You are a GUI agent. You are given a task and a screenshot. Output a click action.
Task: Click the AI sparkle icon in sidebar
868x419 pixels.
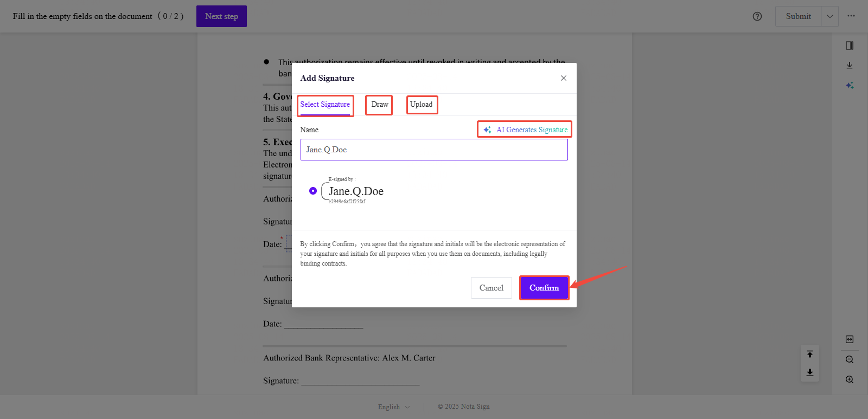click(850, 86)
